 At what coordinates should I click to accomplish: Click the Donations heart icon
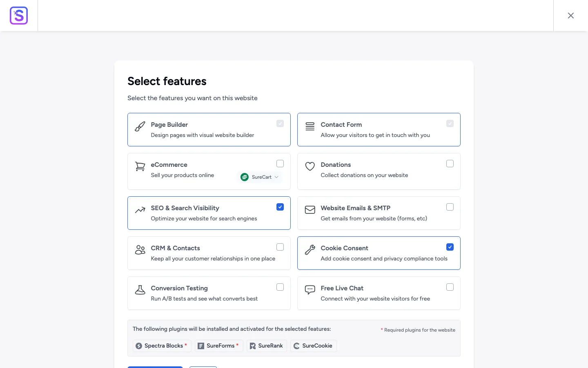click(x=310, y=166)
